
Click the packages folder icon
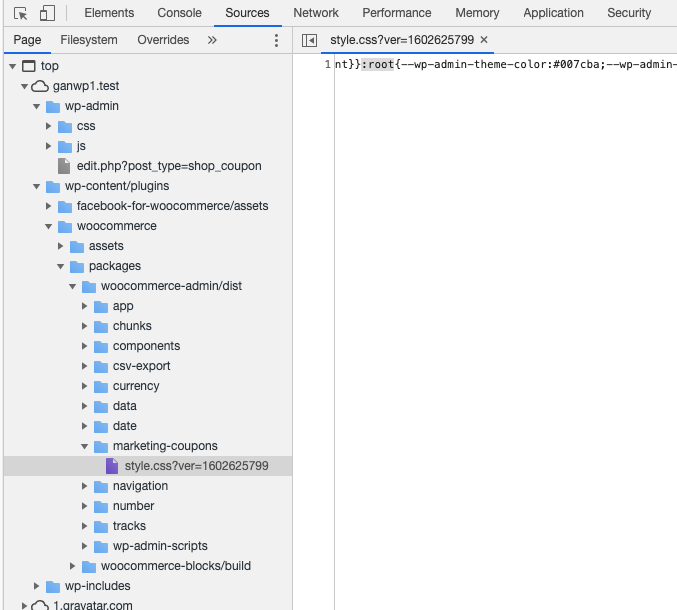77,266
